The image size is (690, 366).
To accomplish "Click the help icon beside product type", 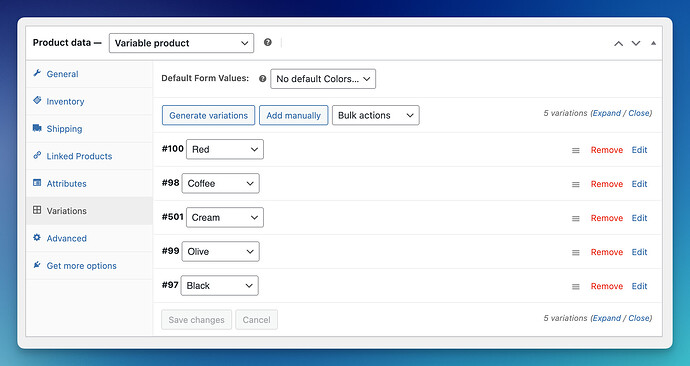I will pos(268,42).
